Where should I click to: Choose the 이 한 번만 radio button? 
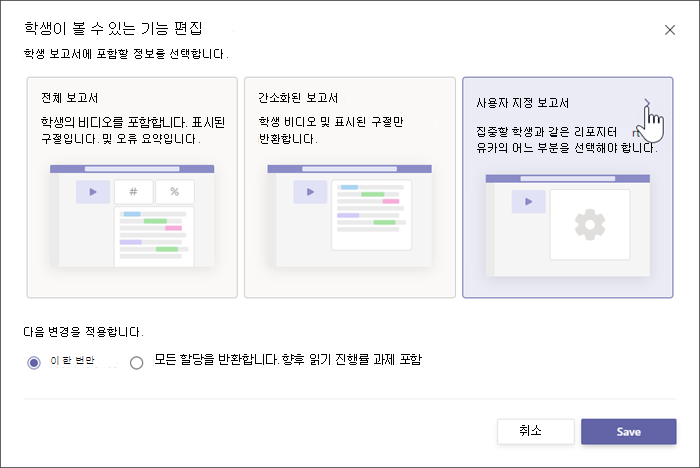[34, 362]
